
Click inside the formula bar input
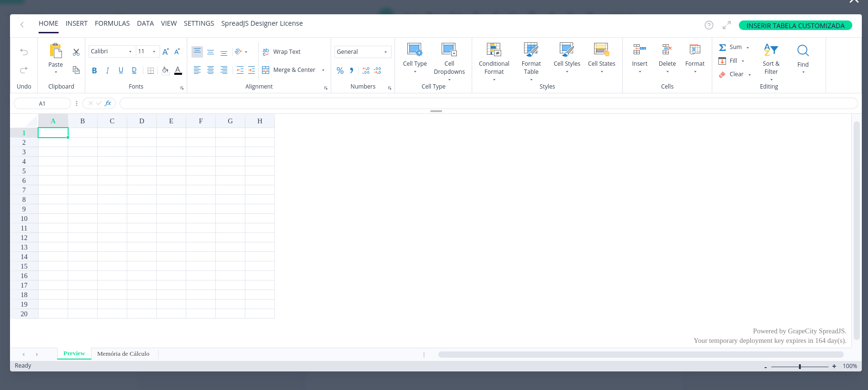click(x=488, y=103)
